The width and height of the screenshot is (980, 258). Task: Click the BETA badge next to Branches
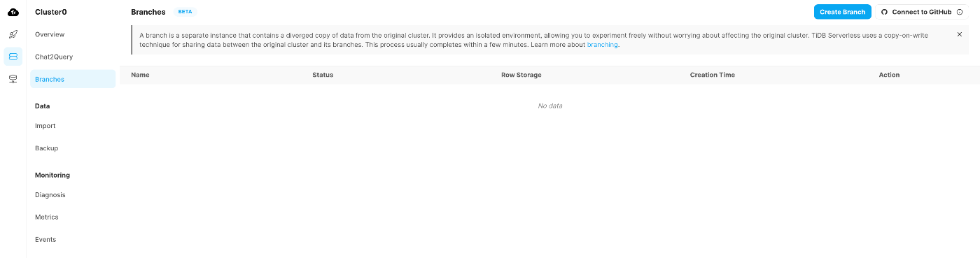tap(185, 12)
